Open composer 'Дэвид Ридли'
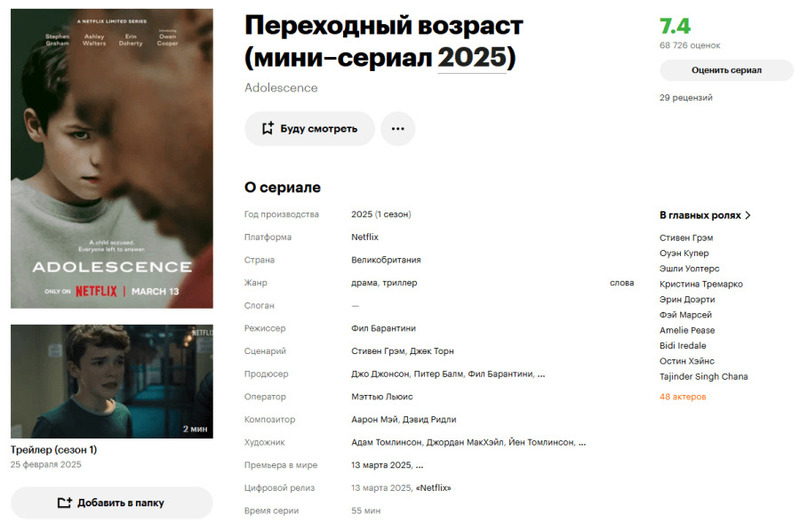The width and height of the screenshot is (800, 523). click(x=430, y=419)
